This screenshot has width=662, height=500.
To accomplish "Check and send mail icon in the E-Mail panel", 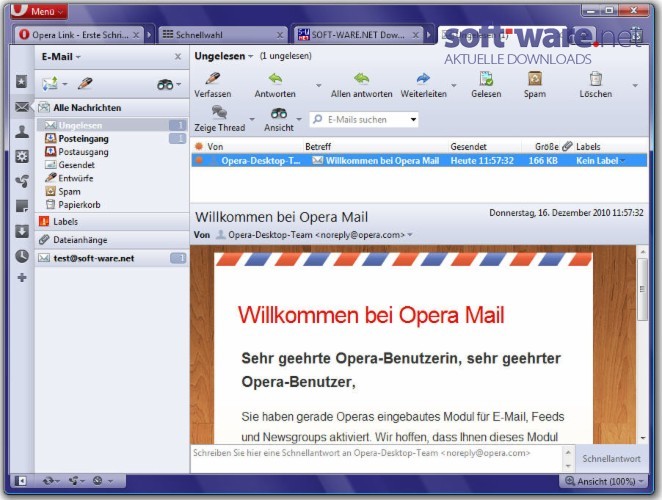I will [x=50, y=84].
